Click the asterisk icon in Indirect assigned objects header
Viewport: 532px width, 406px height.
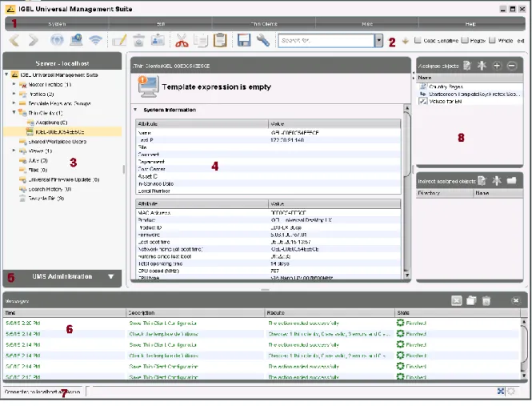497,181
